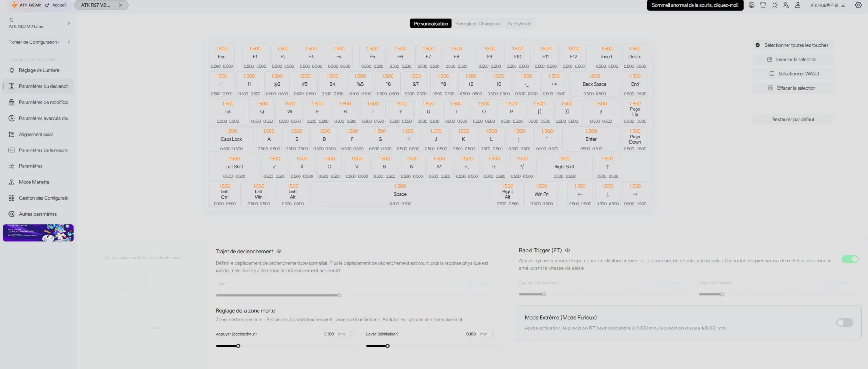
Task: Click the ATK HUB client download icon
Action: (843, 5)
